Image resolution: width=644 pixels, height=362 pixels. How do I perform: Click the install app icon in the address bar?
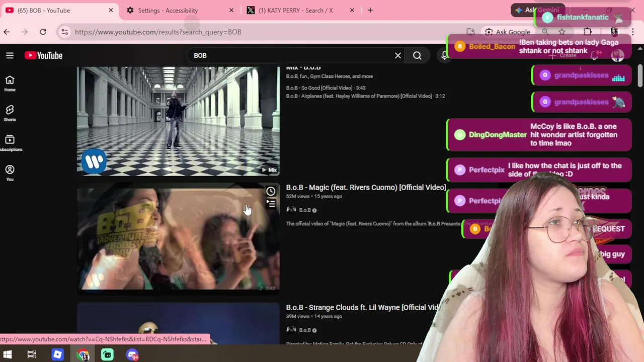coord(470,32)
